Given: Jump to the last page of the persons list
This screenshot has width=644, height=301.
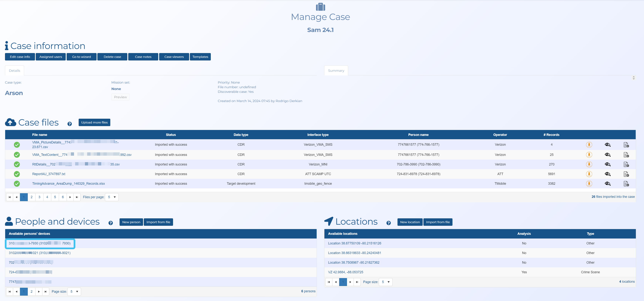Looking at the screenshot, I should (46, 292).
